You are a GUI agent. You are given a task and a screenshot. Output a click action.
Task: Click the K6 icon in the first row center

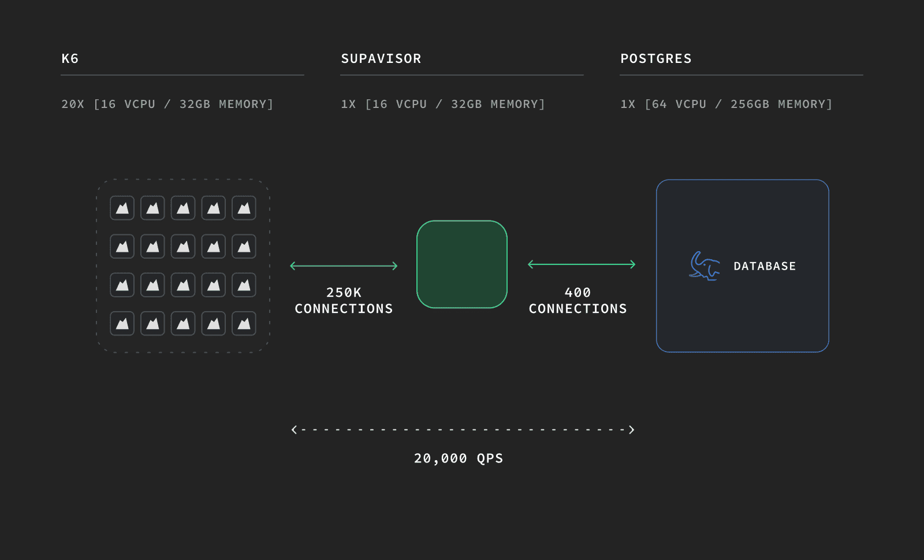tap(183, 208)
